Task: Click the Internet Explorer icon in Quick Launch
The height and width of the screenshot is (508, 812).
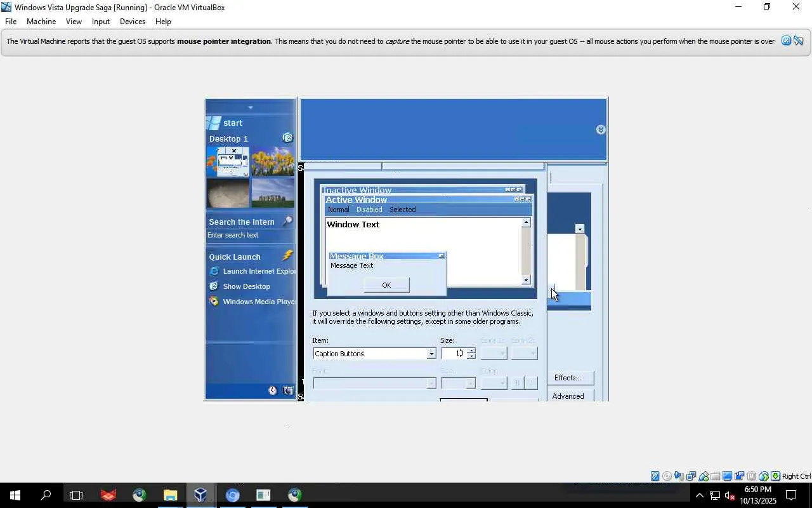Action: (214, 271)
